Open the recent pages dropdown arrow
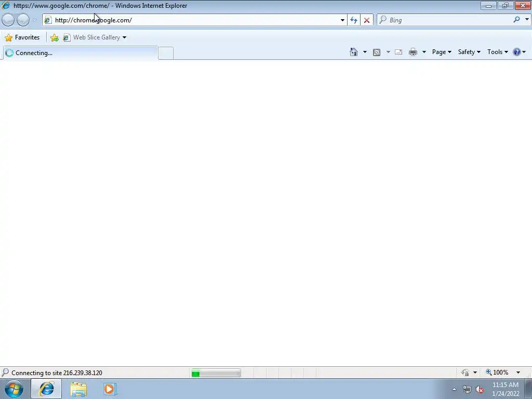Viewport: 532px width, 399px height. coord(35,20)
